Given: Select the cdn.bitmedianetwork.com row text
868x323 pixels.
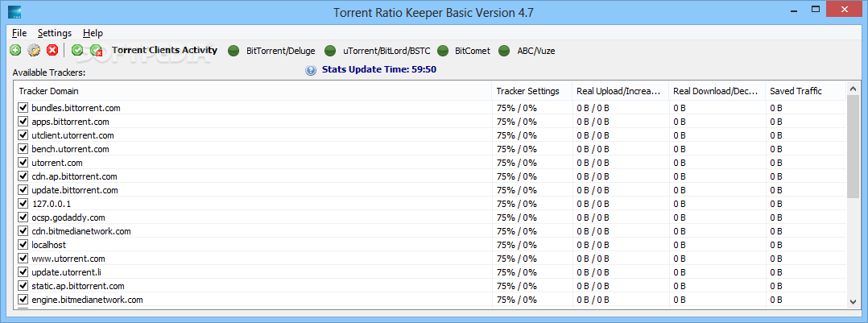Looking at the screenshot, I should tap(81, 231).
